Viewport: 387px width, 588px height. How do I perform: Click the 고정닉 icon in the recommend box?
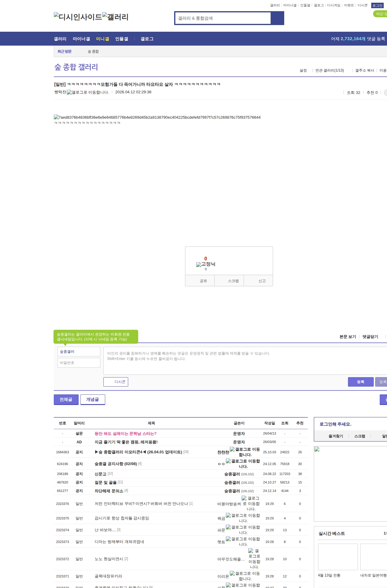199,265
